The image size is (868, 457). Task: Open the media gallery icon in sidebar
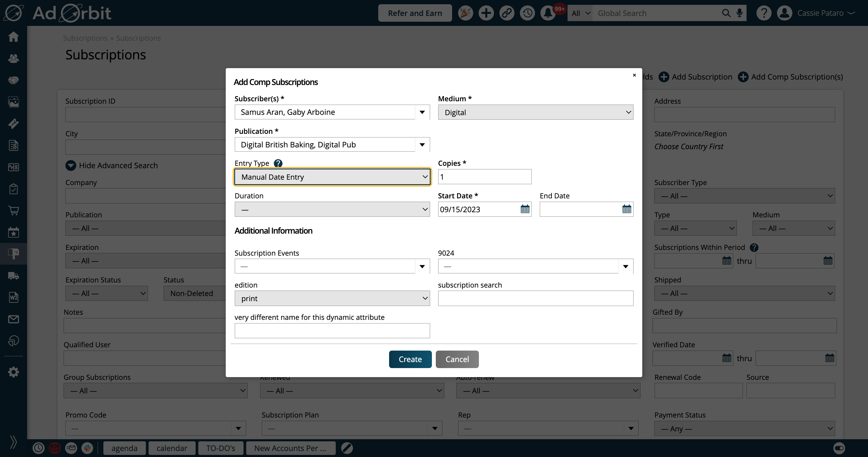point(14,102)
